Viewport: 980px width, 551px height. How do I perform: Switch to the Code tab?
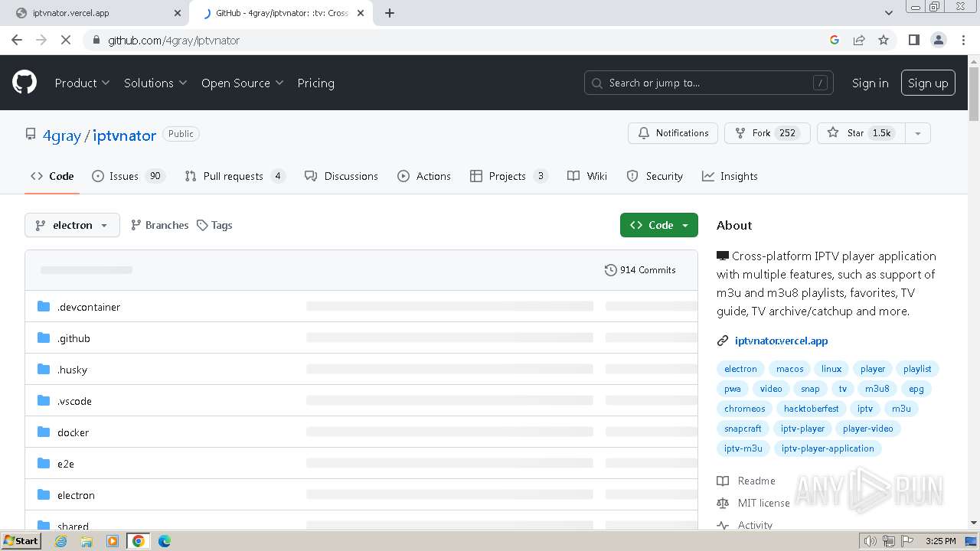tap(52, 176)
